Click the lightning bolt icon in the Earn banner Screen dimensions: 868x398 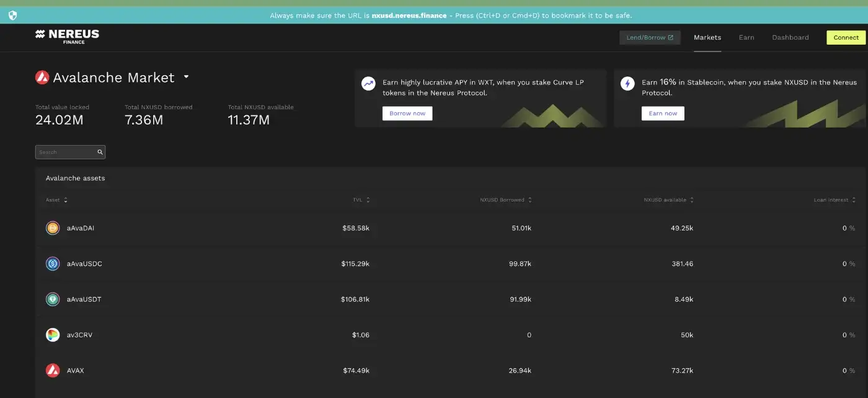(x=627, y=84)
